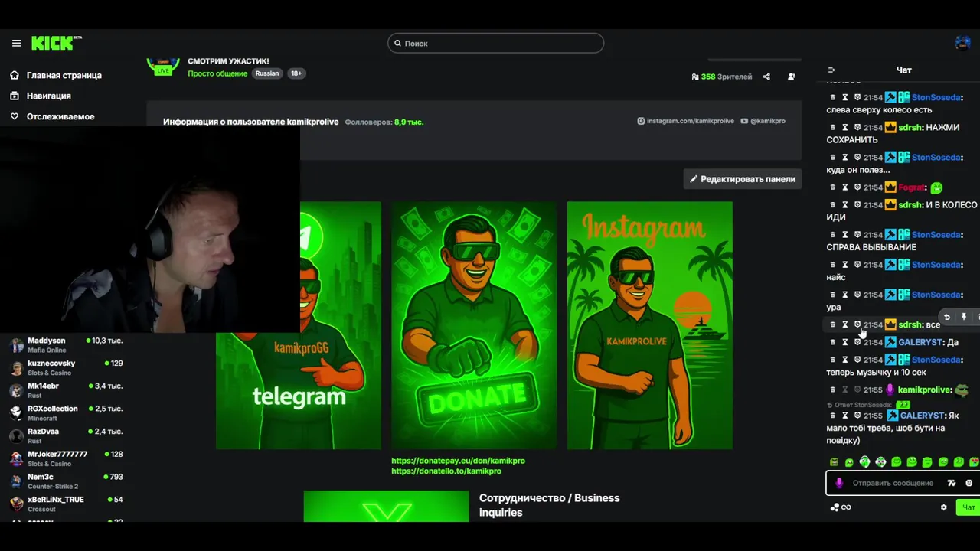This screenshot has width=980, height=551.
Task: Open Отслеживаемые in the sidebar
Action: tap(60, 116)
